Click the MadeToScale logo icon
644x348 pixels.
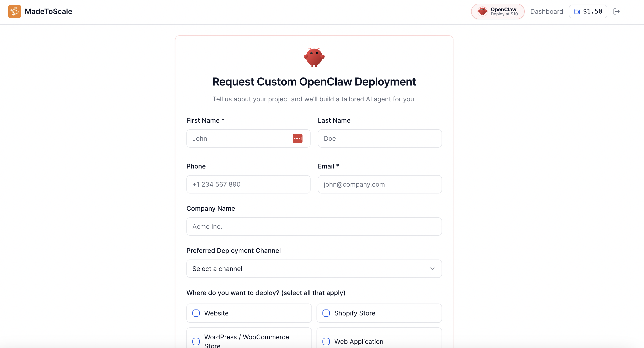pos(14,11)
